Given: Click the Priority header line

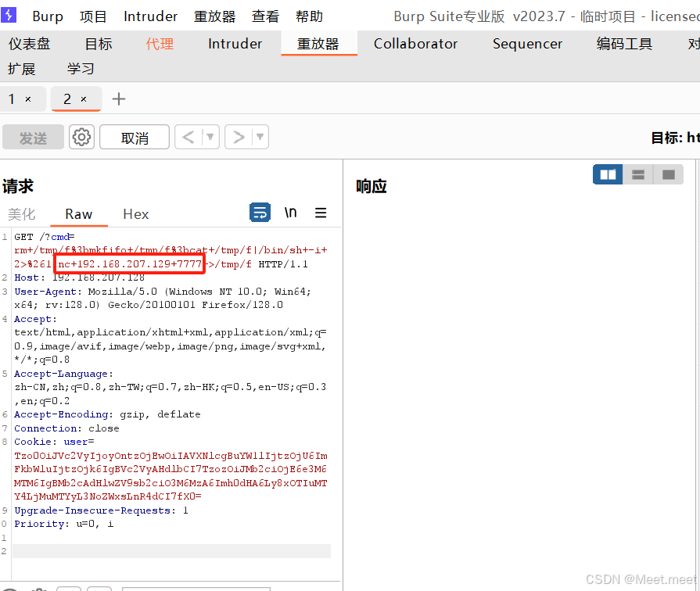Looking at the screenshot, I should click(x=64, y=524).
